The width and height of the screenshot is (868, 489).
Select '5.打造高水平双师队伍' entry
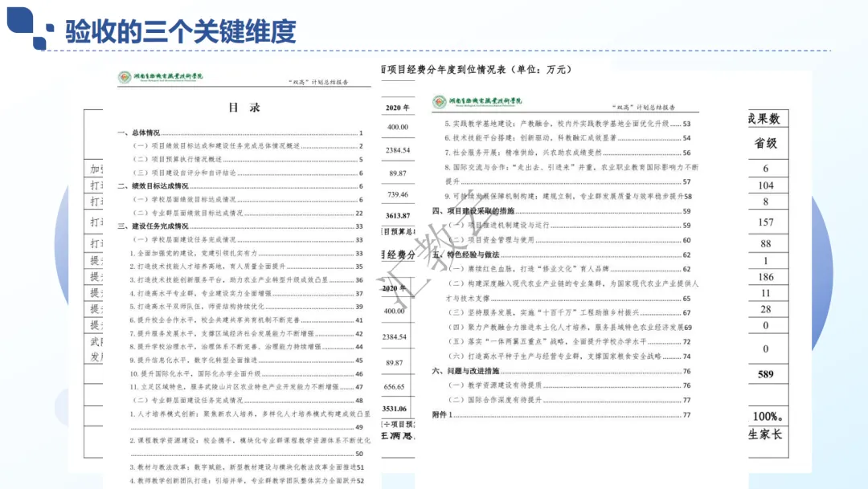(x=247, y=307)
